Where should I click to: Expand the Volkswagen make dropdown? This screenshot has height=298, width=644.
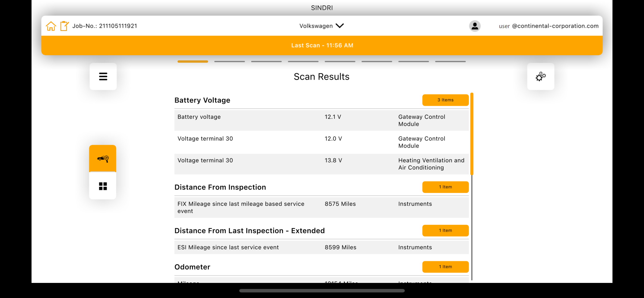tap(322, 26)
